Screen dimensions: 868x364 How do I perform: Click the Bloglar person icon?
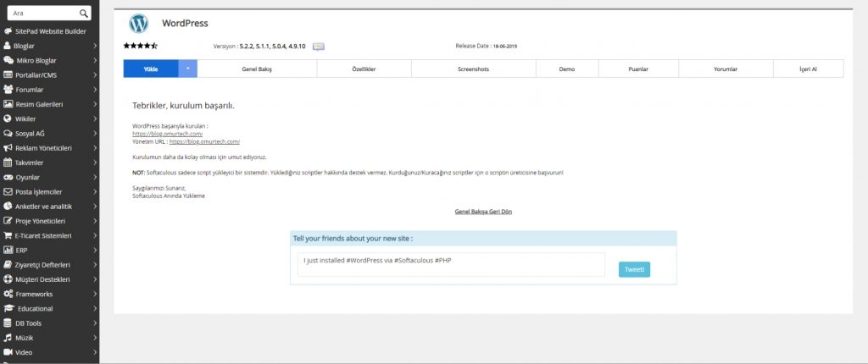[7, 46]
